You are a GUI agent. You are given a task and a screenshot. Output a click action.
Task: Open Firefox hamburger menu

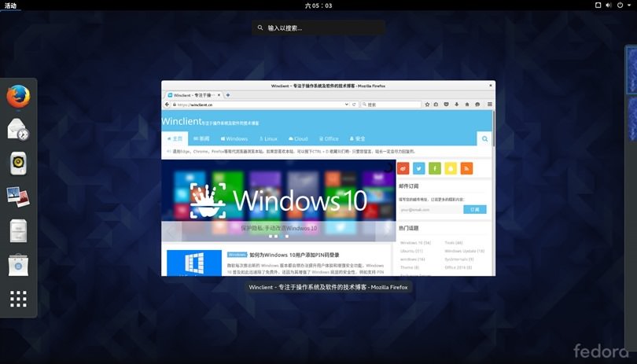[x=489, y=104]
